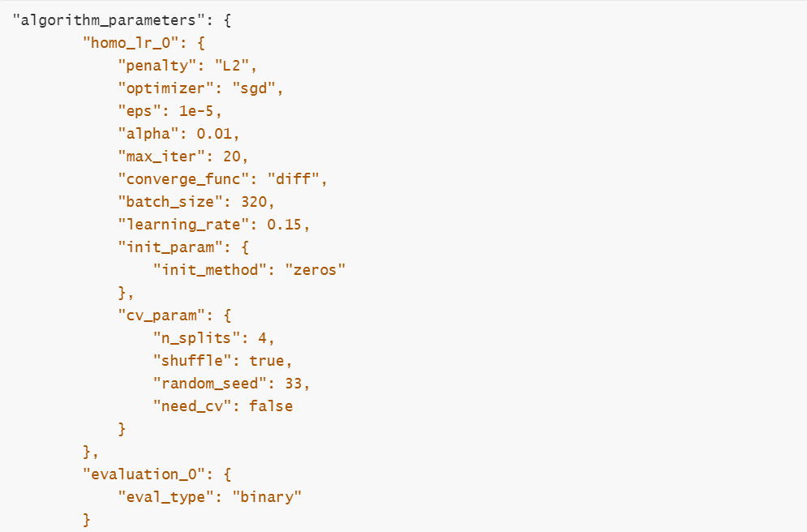Click the need_cv value false
Image resolution: width=807 pixels, height=532 pixels.
(271, 406)
